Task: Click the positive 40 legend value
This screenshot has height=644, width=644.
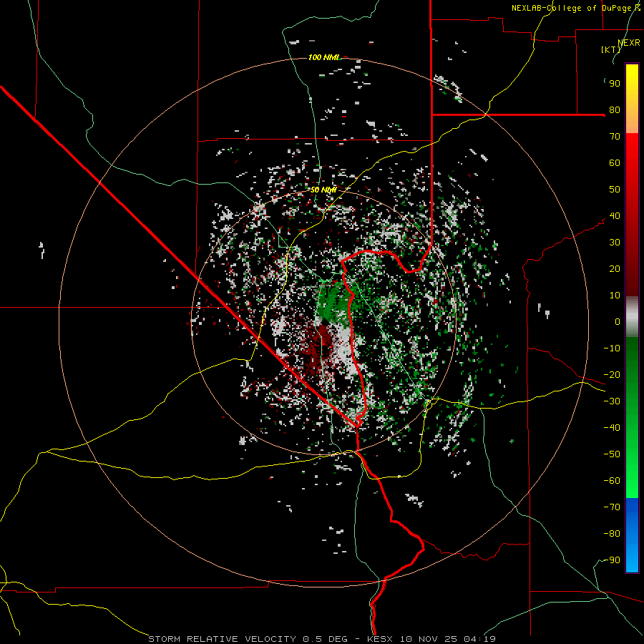Action: pos(615,216)
